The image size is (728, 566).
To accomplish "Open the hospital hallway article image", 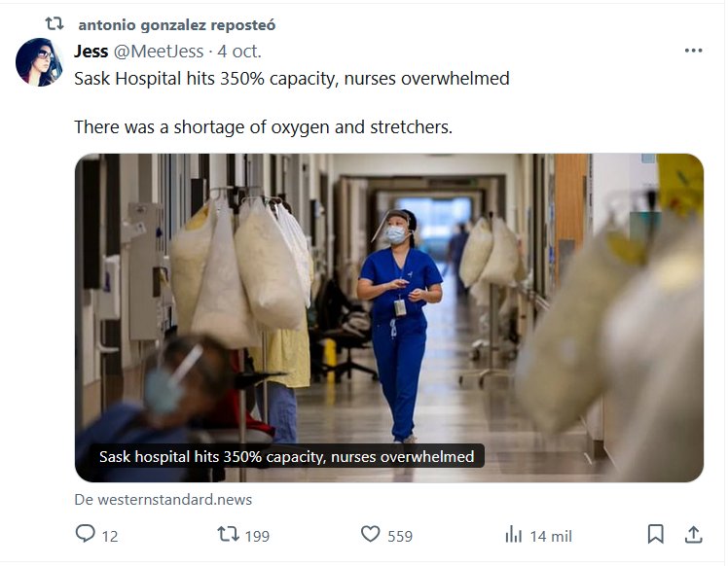I will point(388,292).
